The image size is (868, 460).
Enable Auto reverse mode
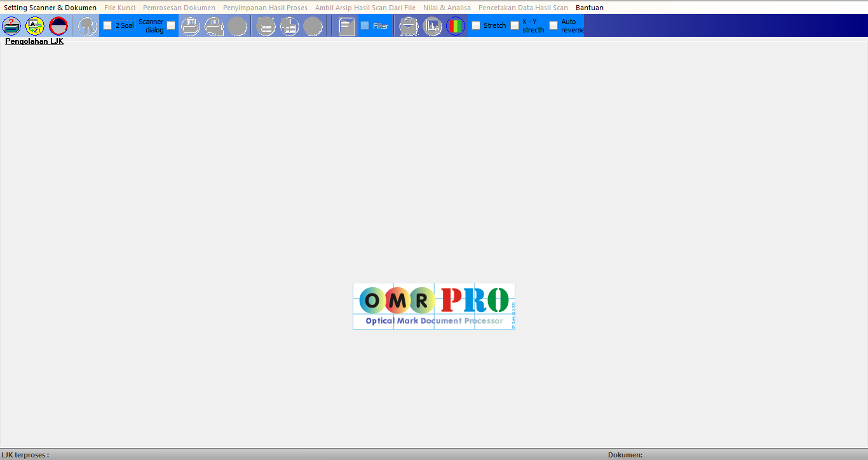553,25
